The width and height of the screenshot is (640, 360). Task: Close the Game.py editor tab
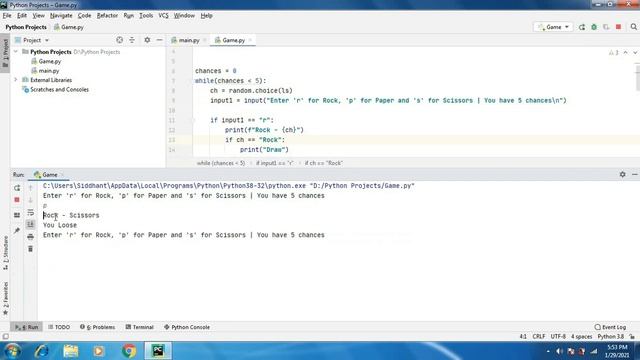[x=250, y=40]
